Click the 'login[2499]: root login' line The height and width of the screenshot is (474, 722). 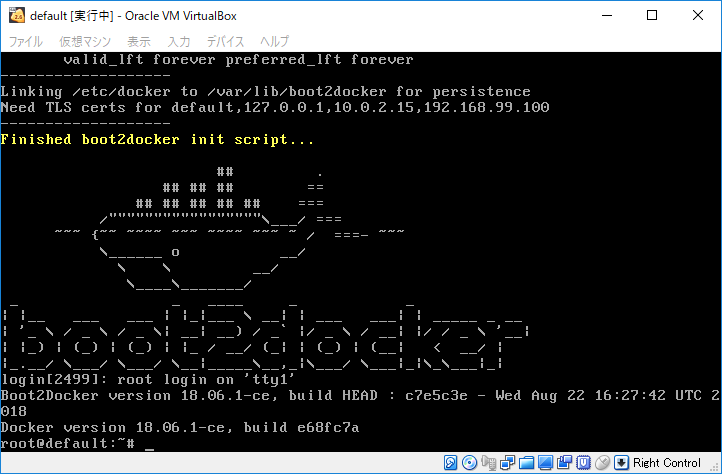pos(148,380)
